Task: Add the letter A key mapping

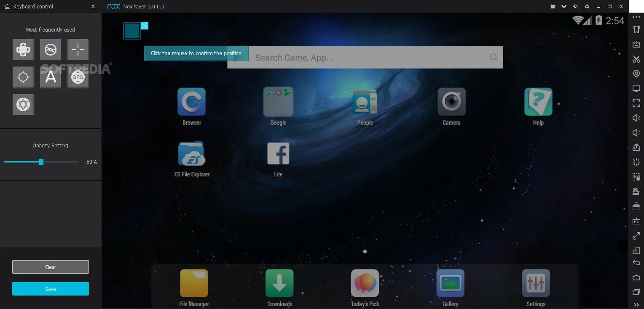Action: [51, 77]
